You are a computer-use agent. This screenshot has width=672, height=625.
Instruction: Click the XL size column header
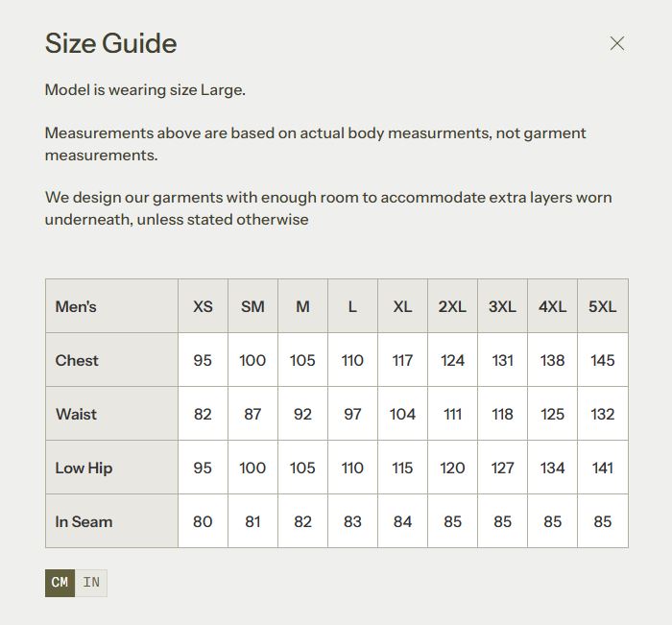coord(402,307)
